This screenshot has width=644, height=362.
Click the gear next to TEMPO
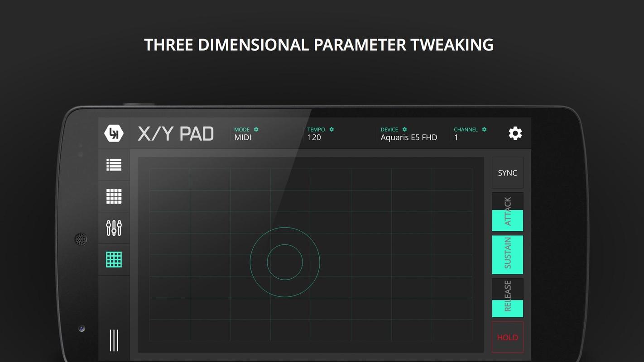pos(332,129)
